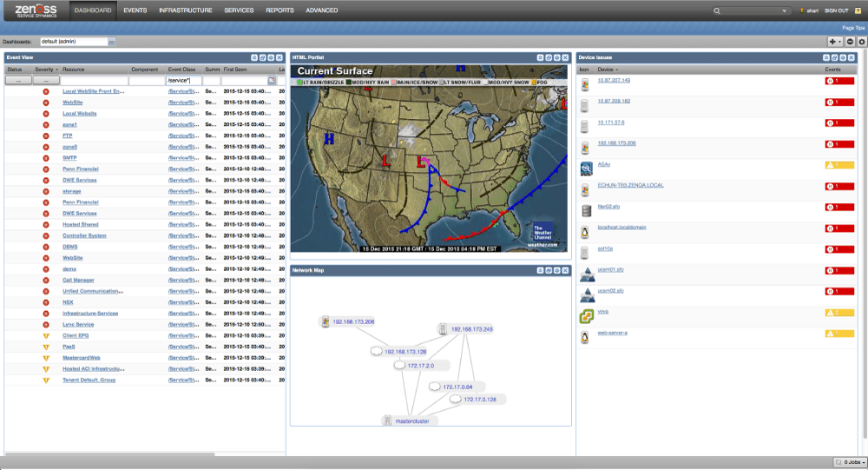Click critical event badge for 10.87.207.149
The width and height of the screenshot is (868, 470).
[839, 81]
